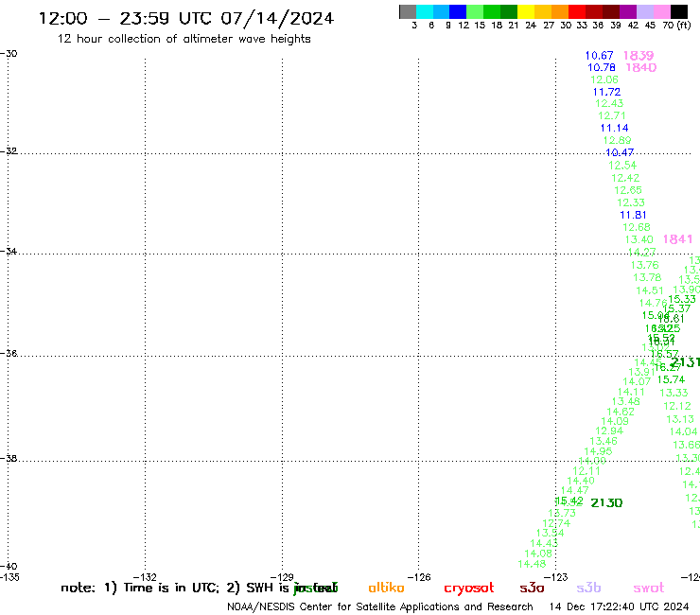Click the black swatch at the legend end
Viewport: 700px width, 615px height.
click(x=679, y=11)
